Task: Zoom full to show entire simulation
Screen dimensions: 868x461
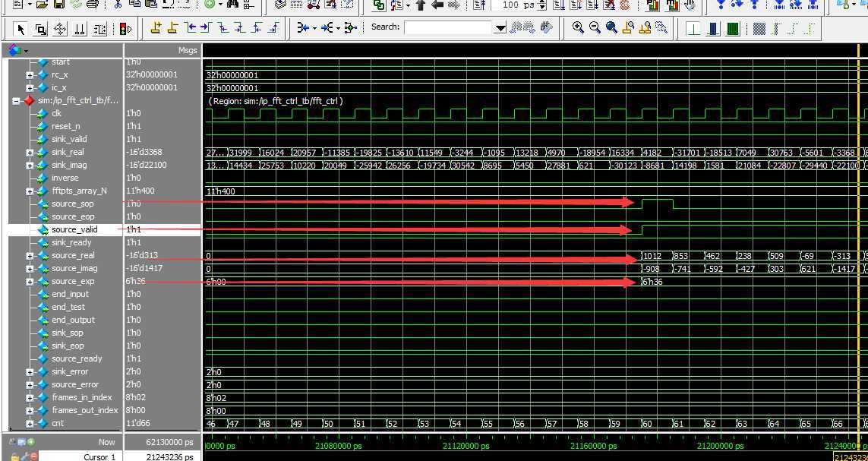Action: pos(611,27)
